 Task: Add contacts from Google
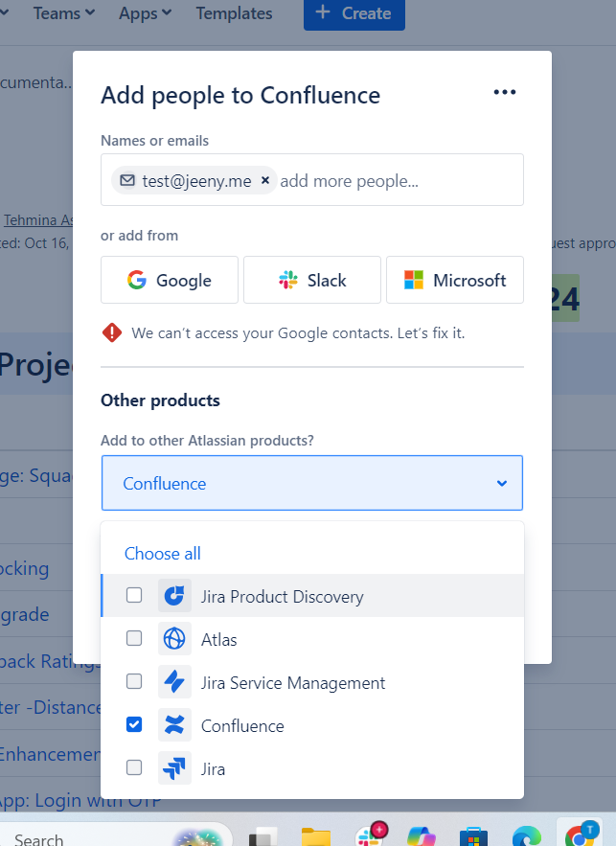click(x=170, y=281)
